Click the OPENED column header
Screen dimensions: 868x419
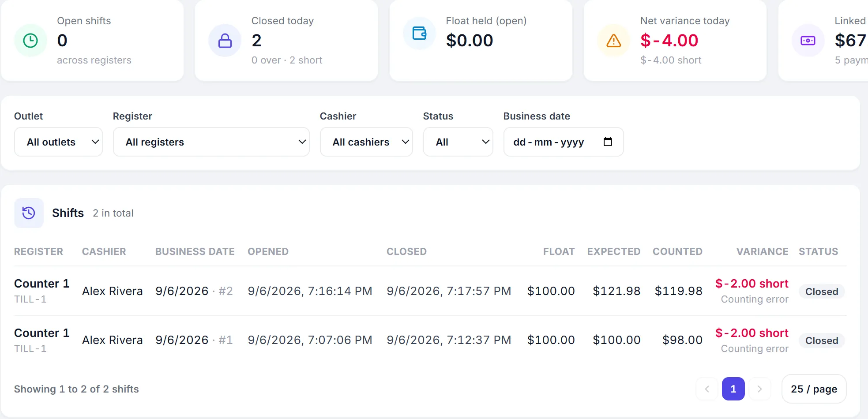click(x=268, y=251)
